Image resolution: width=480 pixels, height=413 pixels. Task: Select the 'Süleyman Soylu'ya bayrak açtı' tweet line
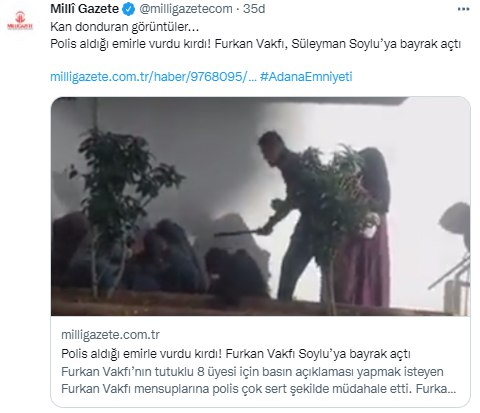[376, 44]
